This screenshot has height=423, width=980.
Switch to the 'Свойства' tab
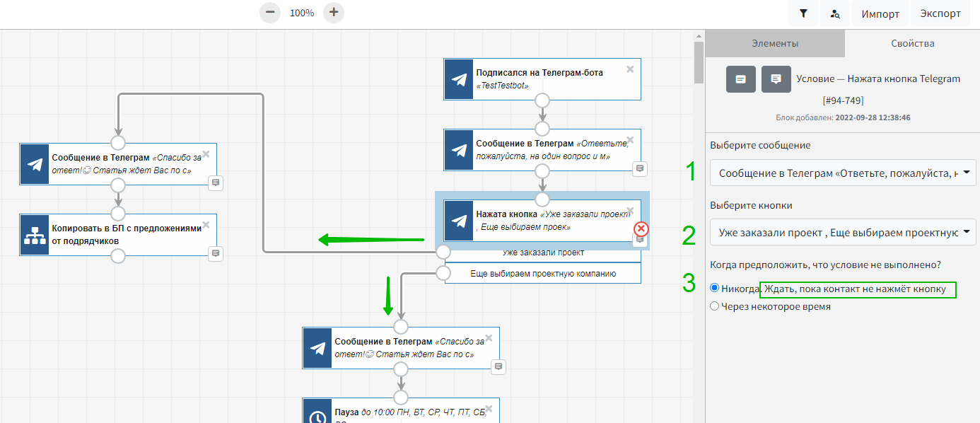[912, 43]
